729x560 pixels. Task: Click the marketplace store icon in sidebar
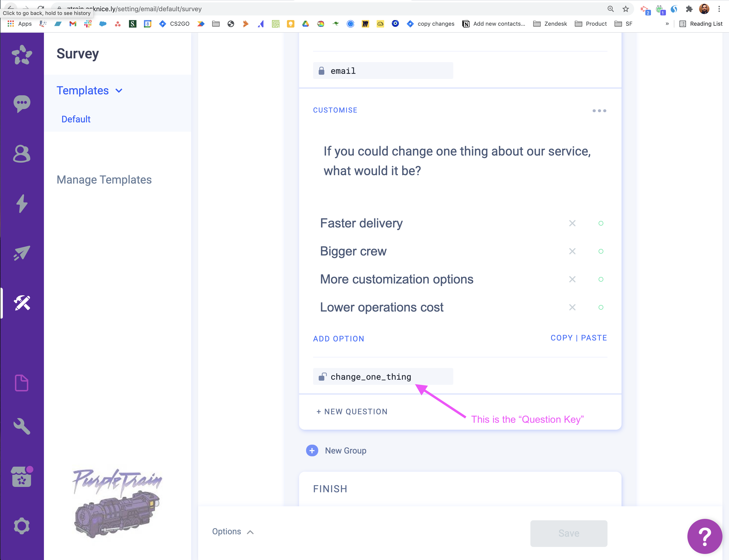(x=22, y=477)
